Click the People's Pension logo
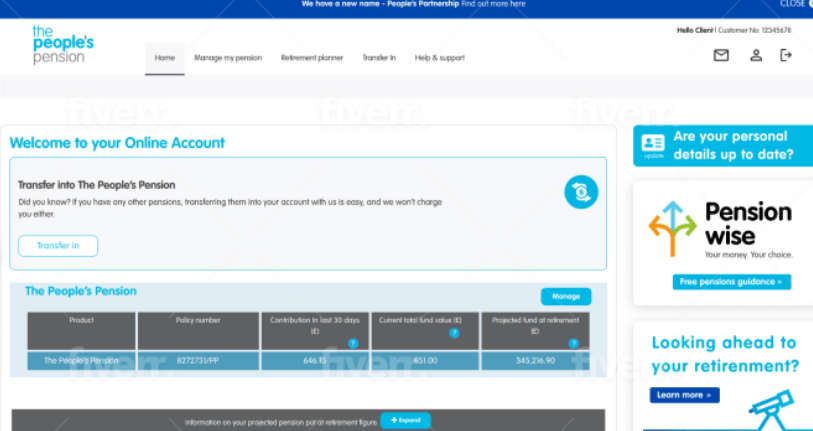Image resolution: width=813 pixels, height=431 pixels. coord(63,45)
